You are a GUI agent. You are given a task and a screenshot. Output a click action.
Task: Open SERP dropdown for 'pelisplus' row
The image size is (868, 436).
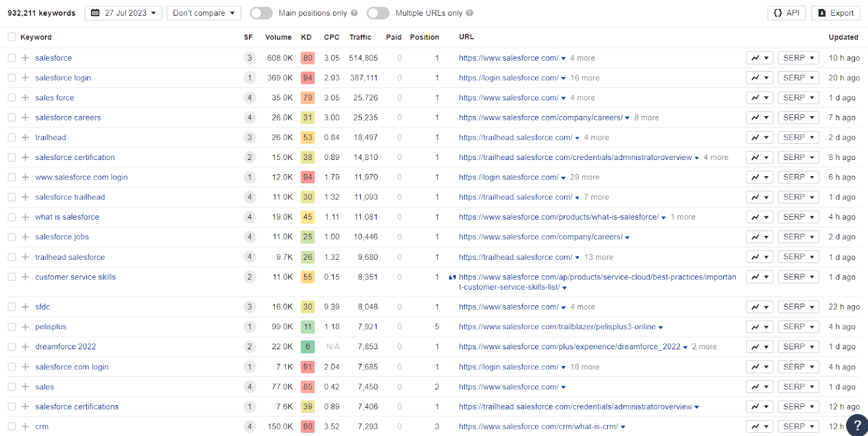799,327
